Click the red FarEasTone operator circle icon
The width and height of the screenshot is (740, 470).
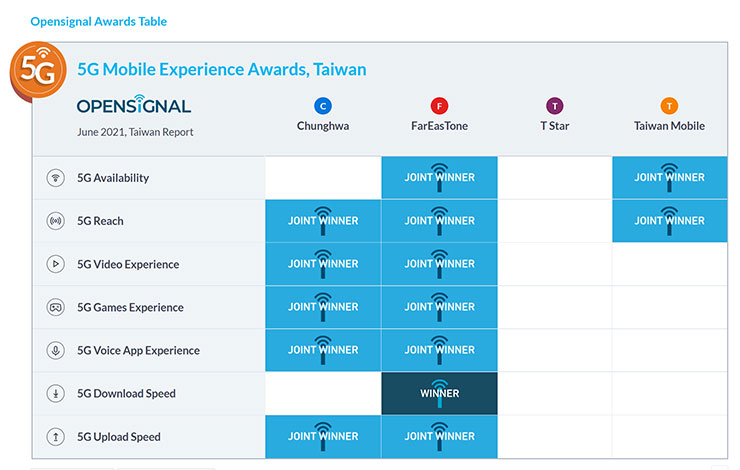point(439,106)
